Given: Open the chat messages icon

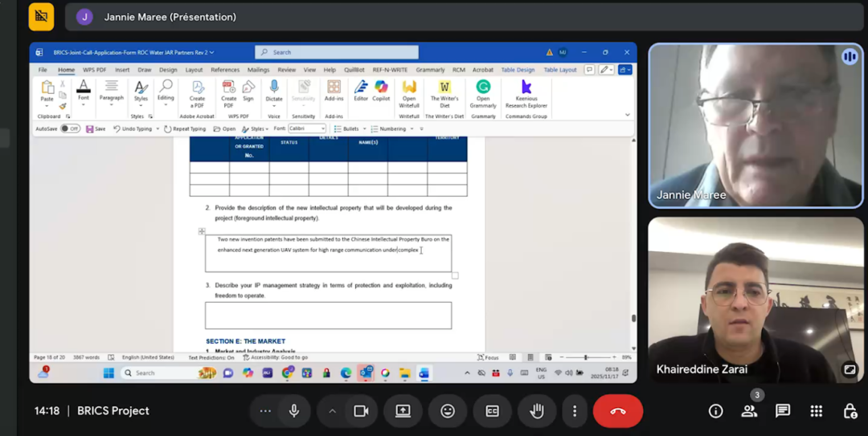Looking at the screenshot, I should (x=783, y=411).
